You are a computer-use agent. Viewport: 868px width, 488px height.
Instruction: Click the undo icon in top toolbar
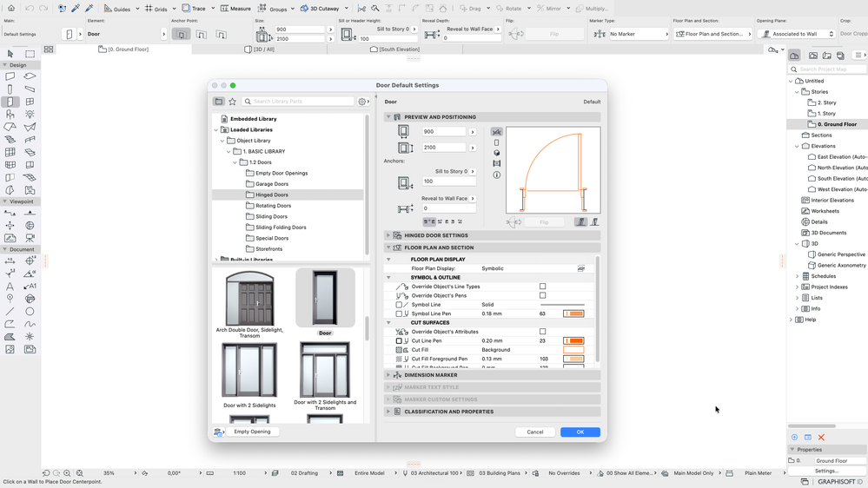tap(30, 9)
